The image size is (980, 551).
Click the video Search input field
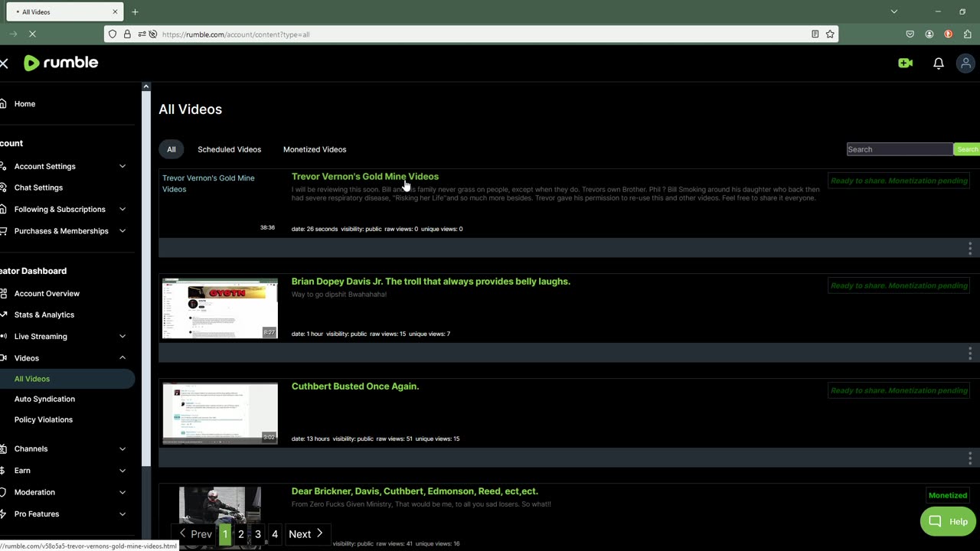tap(900, 149)
